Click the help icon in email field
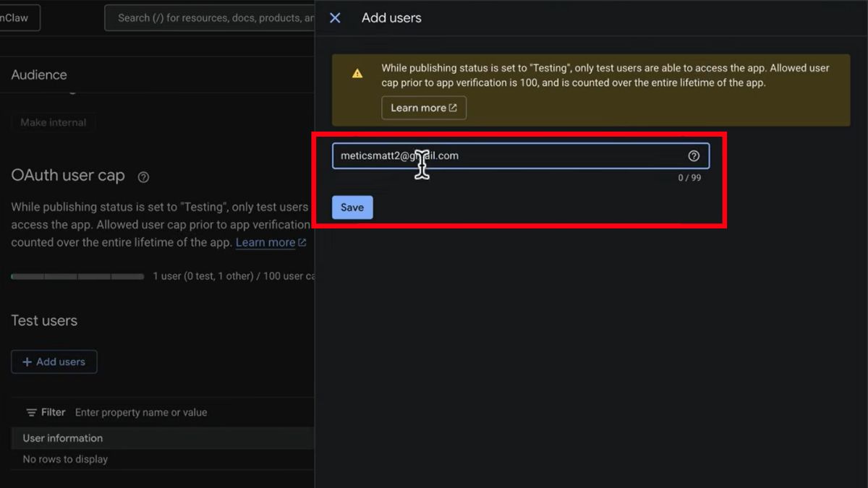The width and height of the screenshot is (868, 488). coord(694,156)
